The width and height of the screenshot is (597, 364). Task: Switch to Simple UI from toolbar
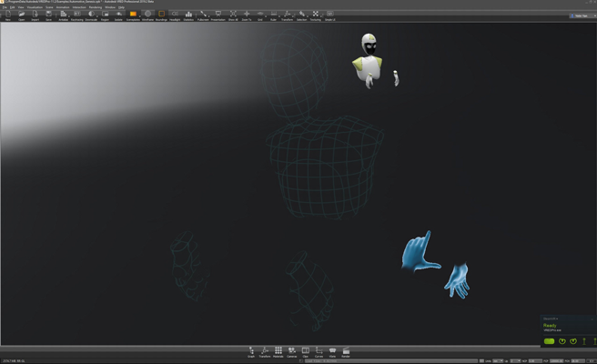329,15
